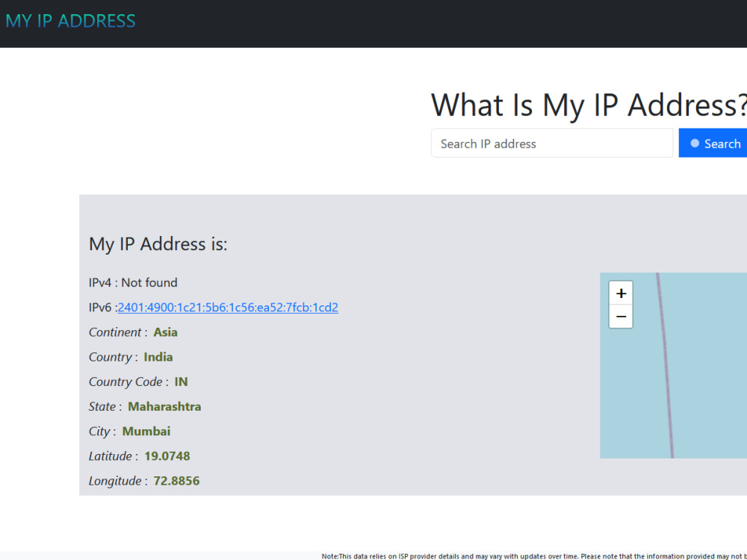Click the City value 'Mumbai'
747x560 pixels.
click(146, 432)
